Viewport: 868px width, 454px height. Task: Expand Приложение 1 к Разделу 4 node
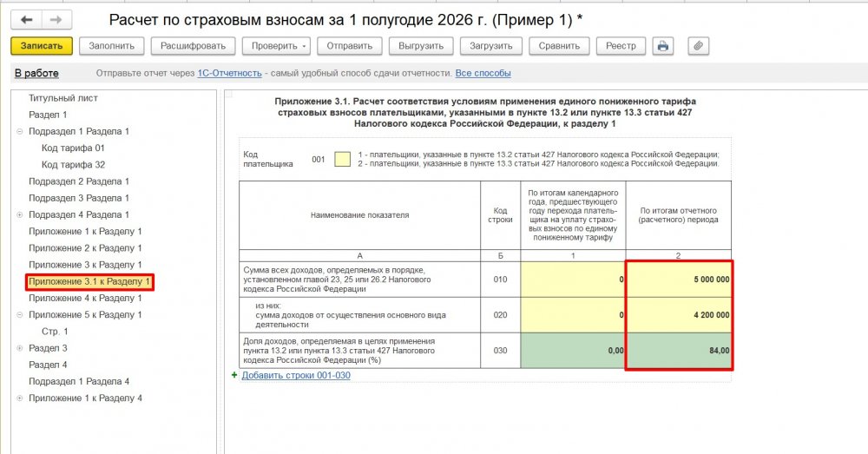(19, 398)
